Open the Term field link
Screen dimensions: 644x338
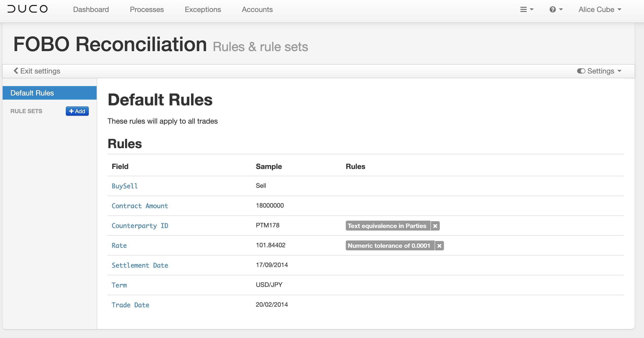coord(119,285)
